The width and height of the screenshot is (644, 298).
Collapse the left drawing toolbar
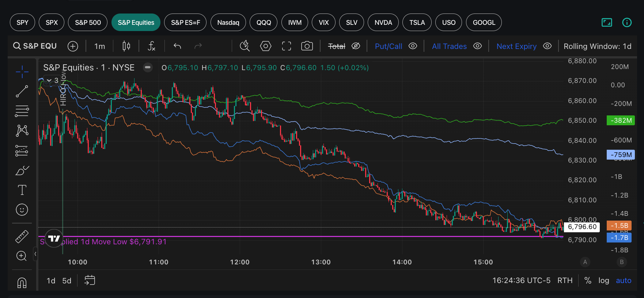point(35,254)
